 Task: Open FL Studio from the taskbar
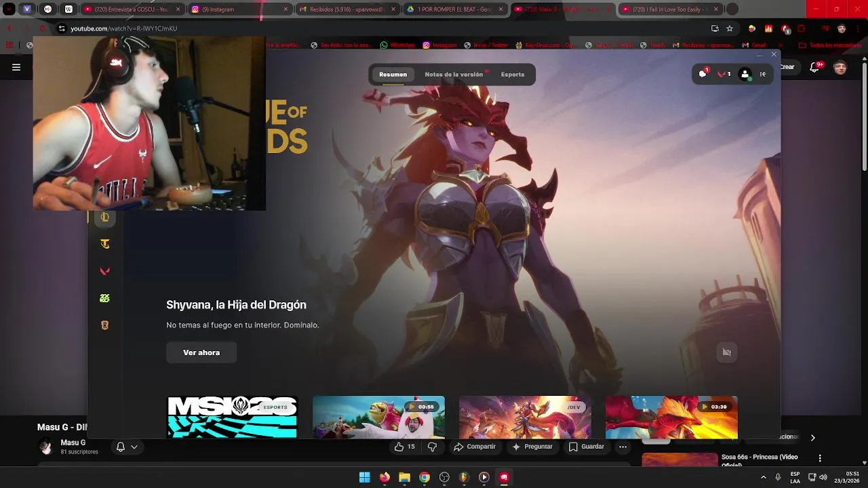tap(464, 477)
